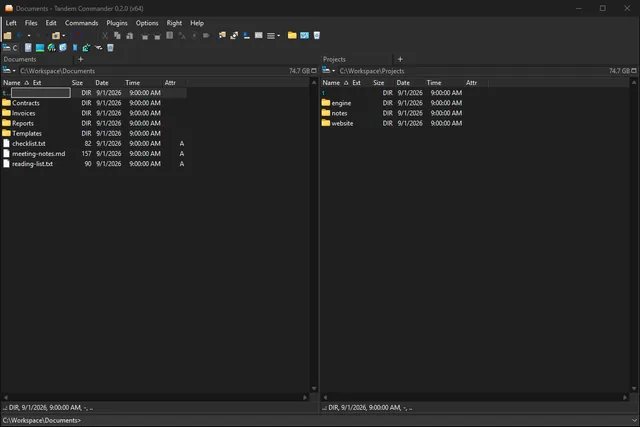The height and width of the screenshot is (427, 640).
Task: Click the page icon after the two basket icons
Action: tap(169, 36)
